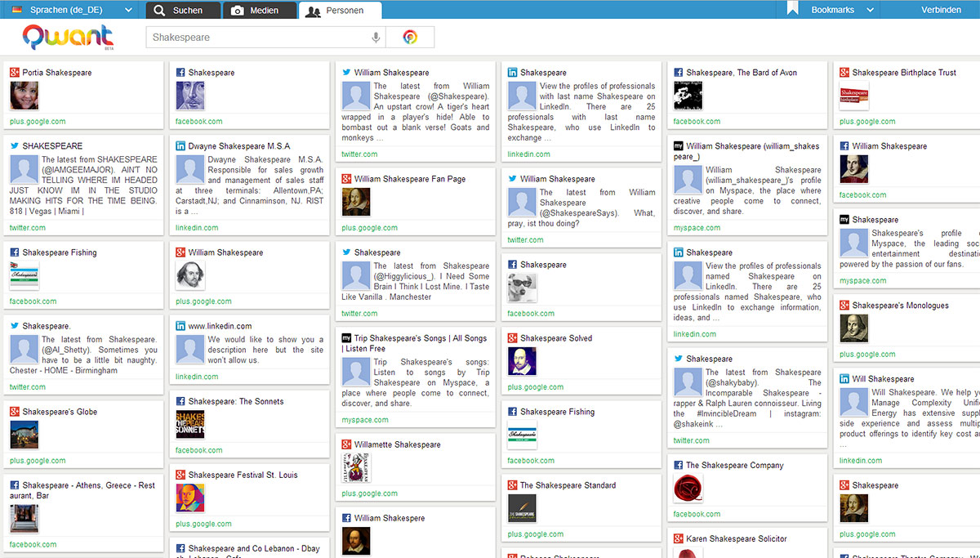Click the colorful Qwant search button
Screen dimensions: 980x558
(410, 37)
